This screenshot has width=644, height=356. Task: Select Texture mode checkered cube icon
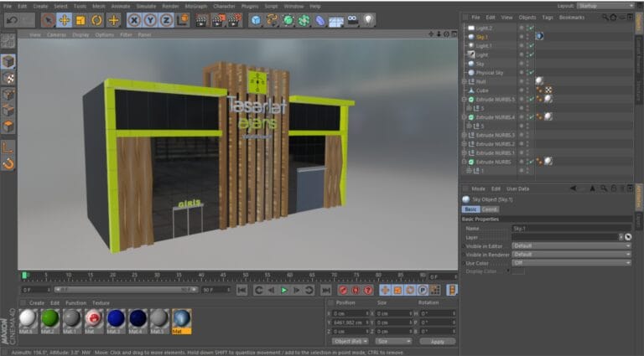(x=8, y=78)
